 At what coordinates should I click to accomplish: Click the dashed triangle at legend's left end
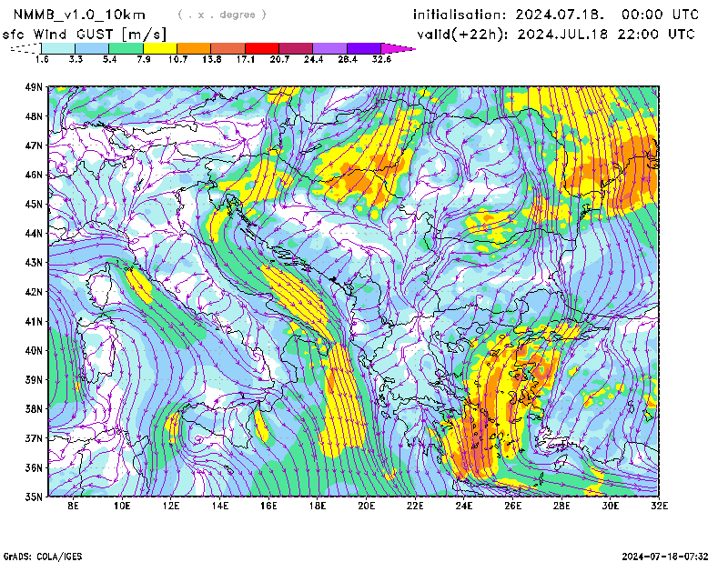click(x=25, y=47)
